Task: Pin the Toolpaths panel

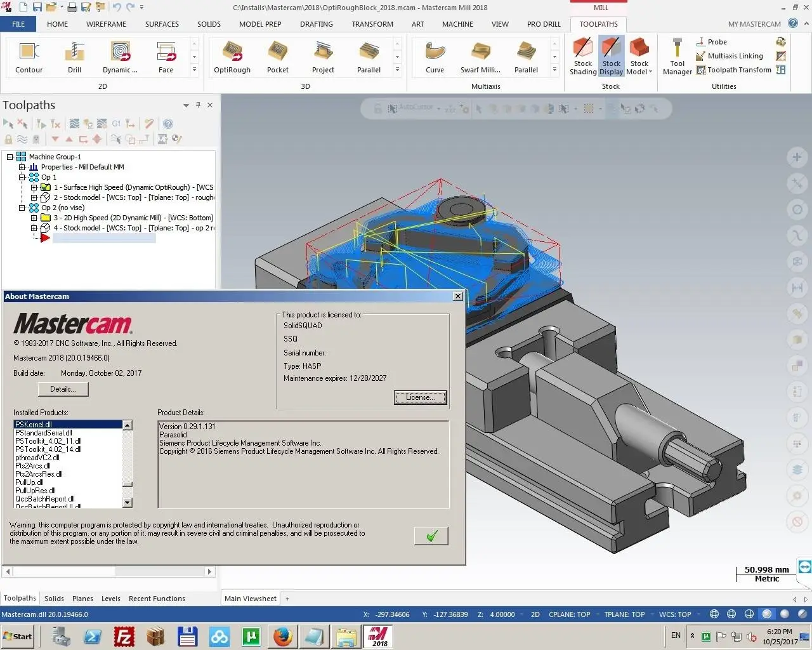Action: click(198, 105)
